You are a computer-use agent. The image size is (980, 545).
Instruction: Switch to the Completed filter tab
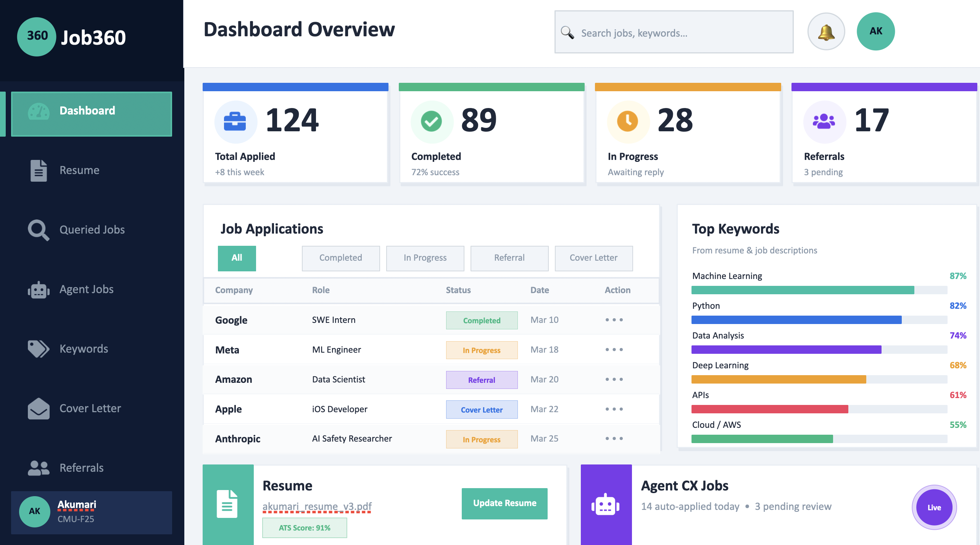tap(340, 258)
